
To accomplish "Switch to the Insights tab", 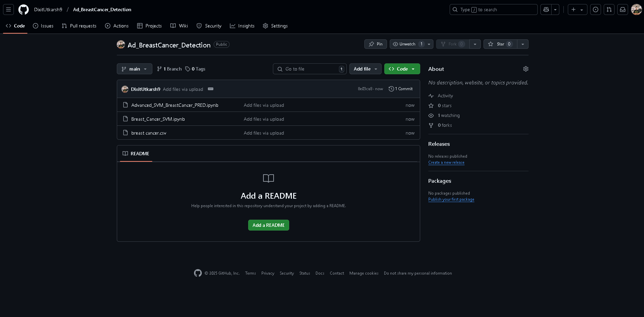I will [242, 26].
